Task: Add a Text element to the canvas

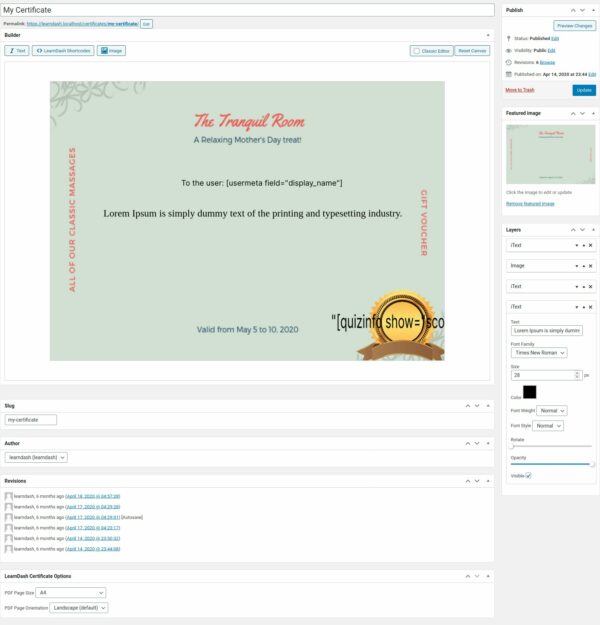Action: [x=18, y=50]
